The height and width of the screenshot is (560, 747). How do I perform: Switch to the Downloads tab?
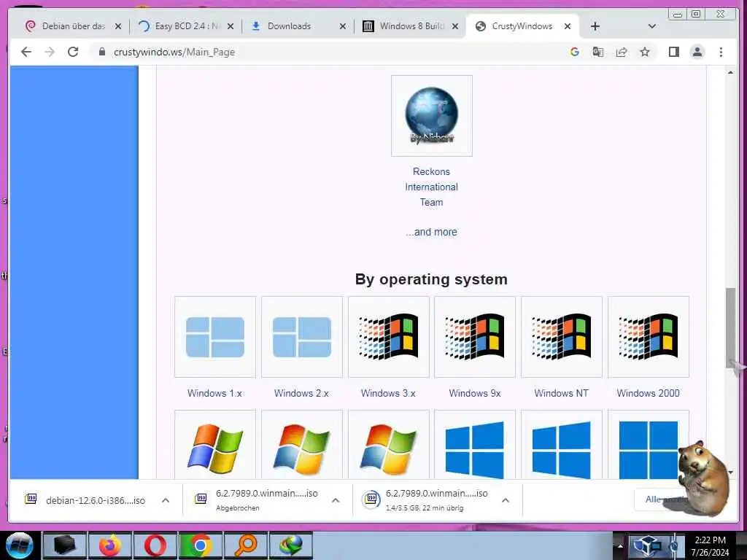289,26
